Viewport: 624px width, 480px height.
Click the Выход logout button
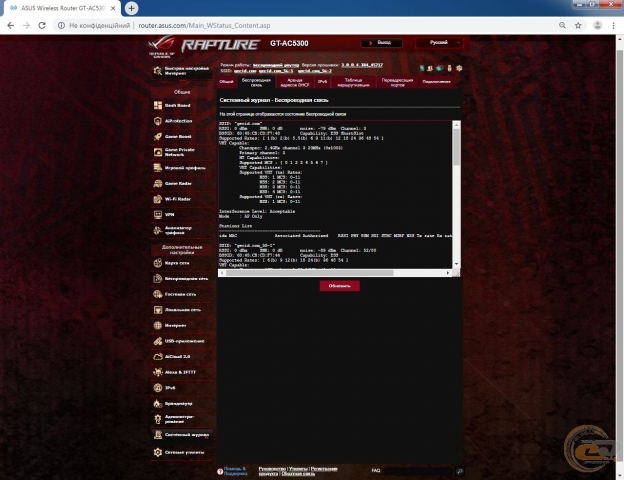(x=381, y=43)
